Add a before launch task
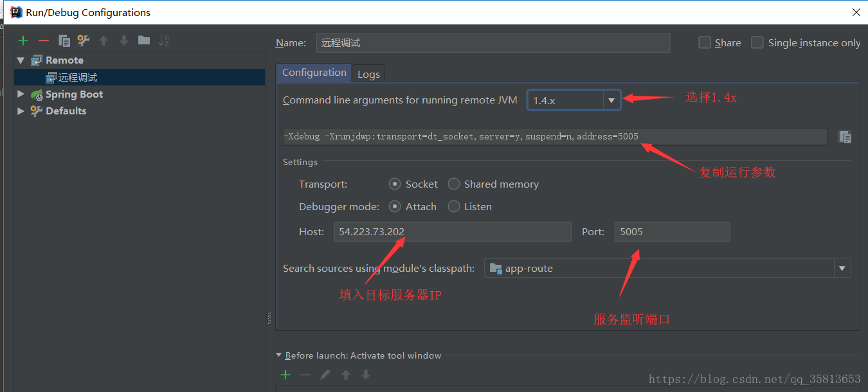Viewport: 868px width, 392px height. click(285, 375)
